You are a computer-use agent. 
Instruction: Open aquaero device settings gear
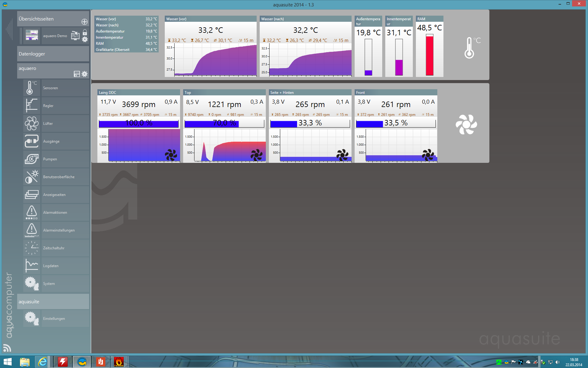click(85, 74)
